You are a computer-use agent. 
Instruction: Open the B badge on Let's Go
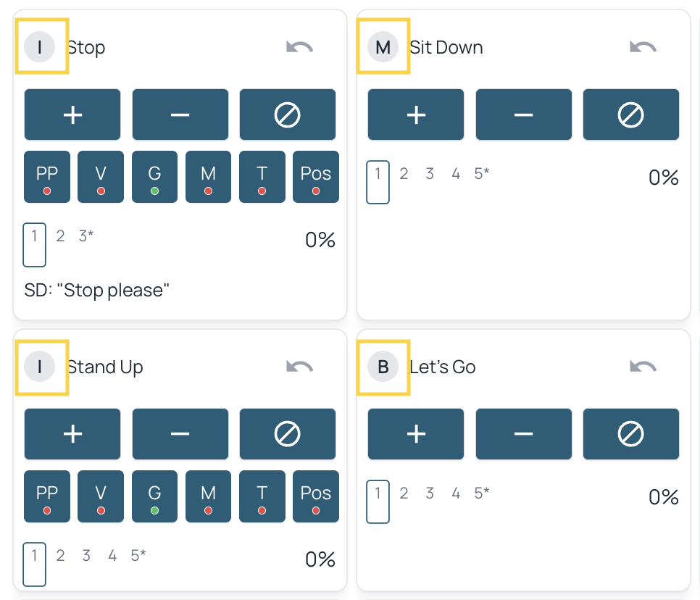point(383,367)
